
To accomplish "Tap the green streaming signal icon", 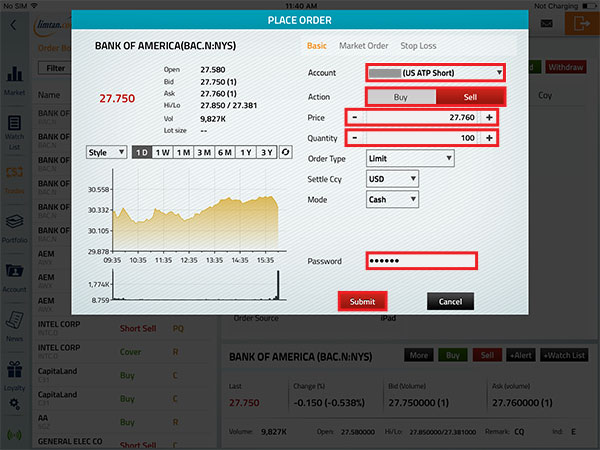I will 15,435.
